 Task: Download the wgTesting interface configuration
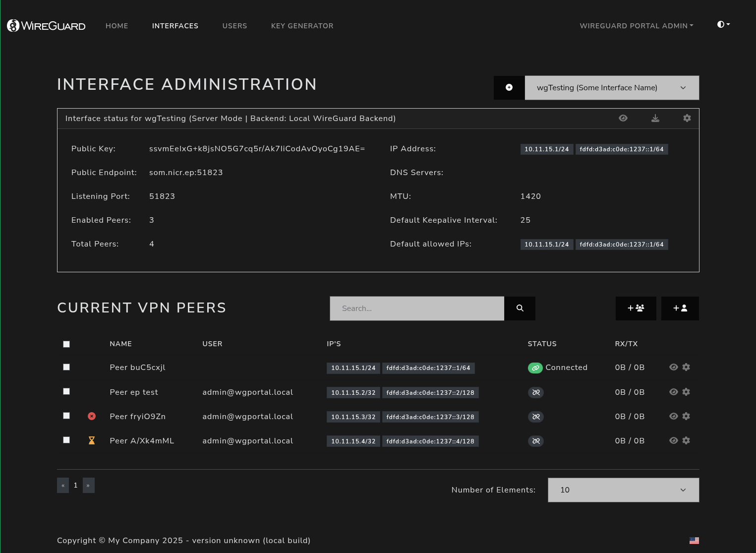(x=655, y=119)
